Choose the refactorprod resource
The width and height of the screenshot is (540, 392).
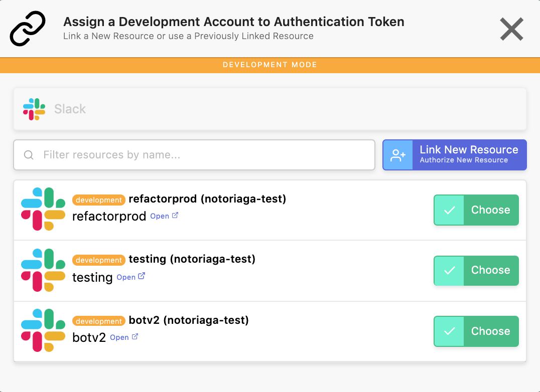pos(476,210)
